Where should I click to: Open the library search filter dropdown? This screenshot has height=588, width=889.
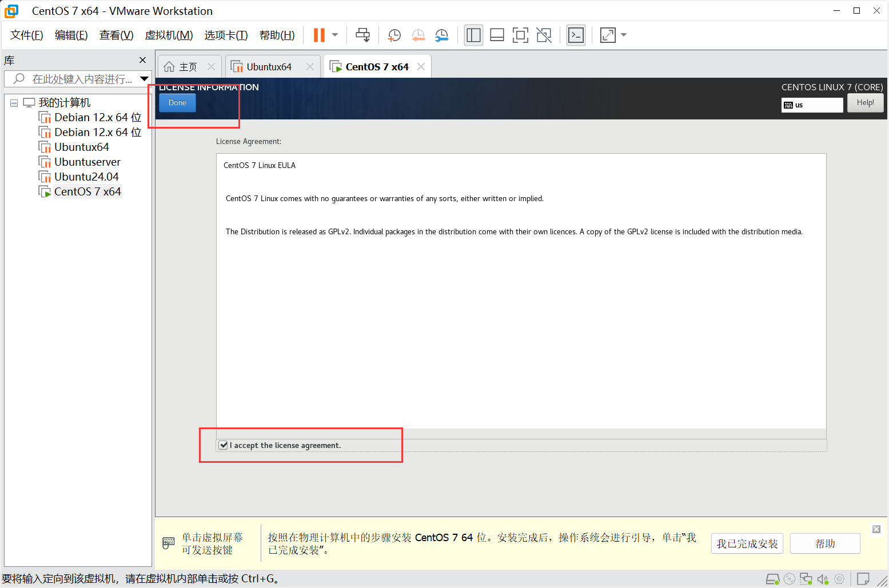tap(145, 79)
